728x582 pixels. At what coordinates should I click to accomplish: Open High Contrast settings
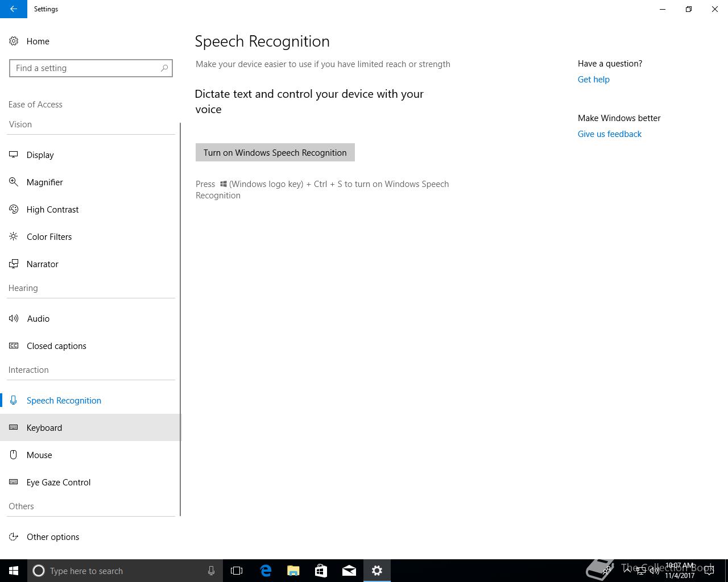91,210
